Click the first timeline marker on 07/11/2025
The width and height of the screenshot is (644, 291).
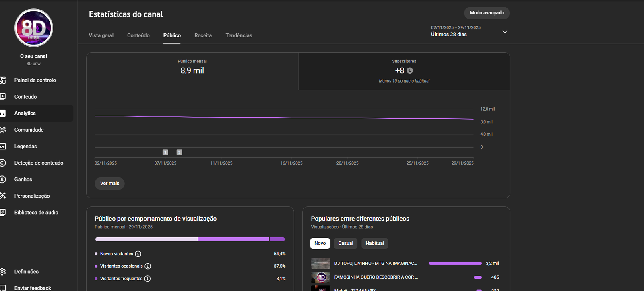point(165,153)
